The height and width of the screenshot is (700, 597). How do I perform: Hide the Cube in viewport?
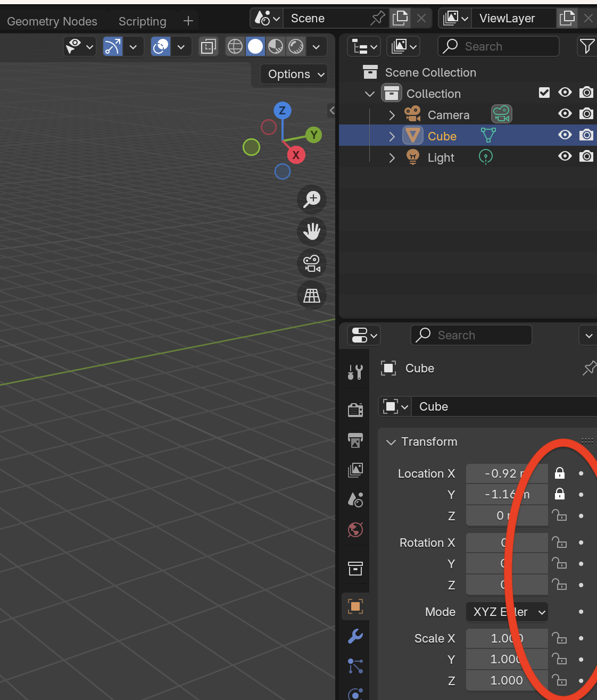[x=565, y=135]
